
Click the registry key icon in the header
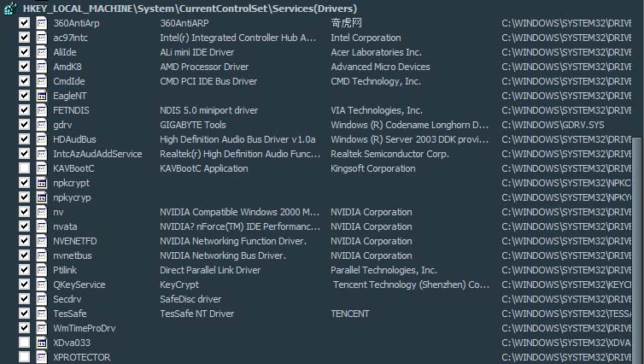tap(9, 9)
